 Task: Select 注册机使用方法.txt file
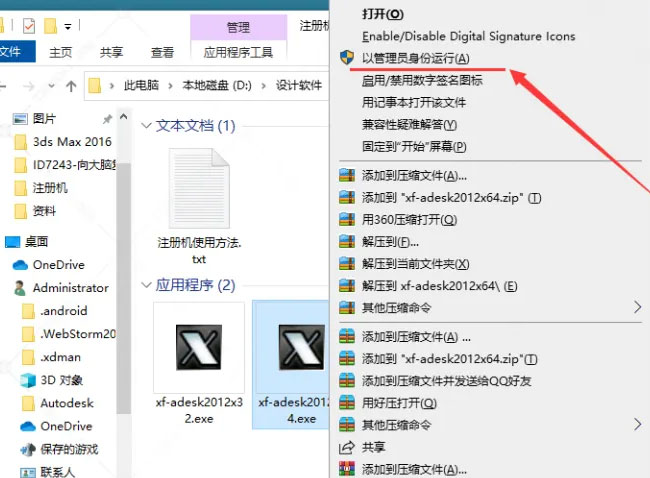tap(199, 206)
